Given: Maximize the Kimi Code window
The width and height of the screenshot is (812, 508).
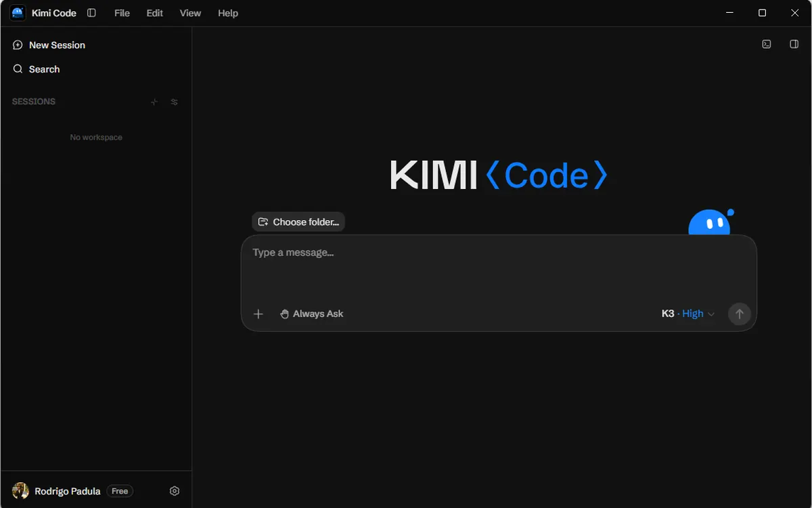Looking at the screenshot, I should point(763,13).
